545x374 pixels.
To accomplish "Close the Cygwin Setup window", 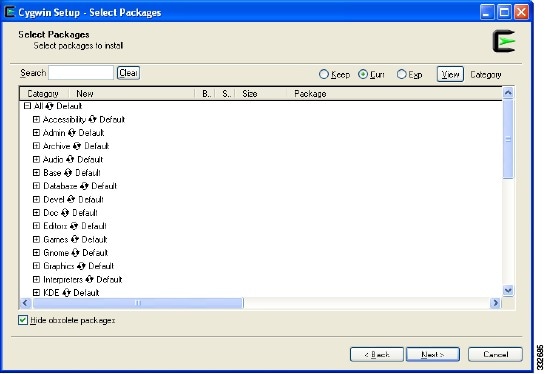I will 521,13.
